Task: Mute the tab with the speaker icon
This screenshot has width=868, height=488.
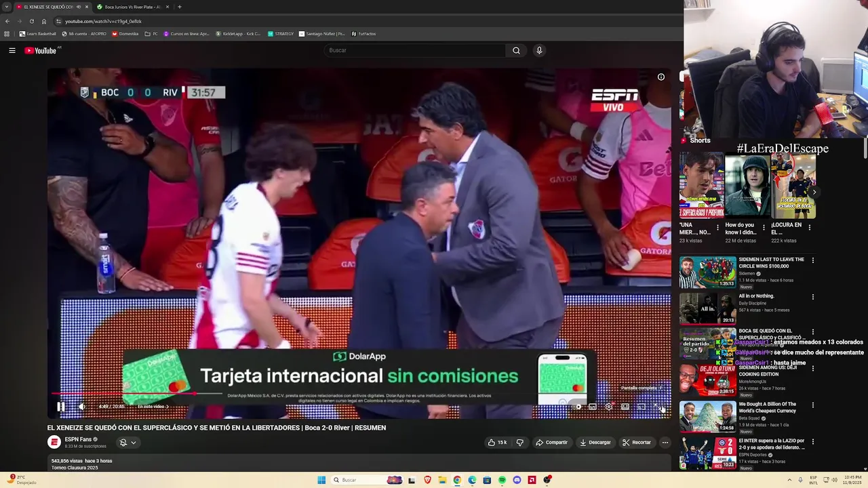Action: (x=79, y=7)
